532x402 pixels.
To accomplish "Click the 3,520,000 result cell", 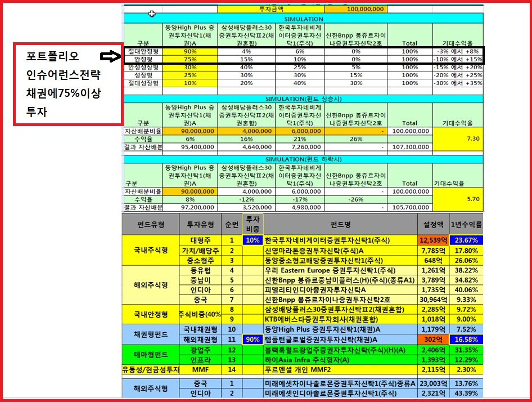I will [x=246, y=207].
